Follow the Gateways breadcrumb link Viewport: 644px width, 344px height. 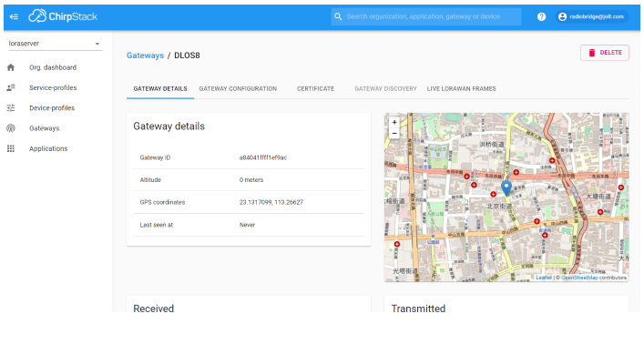tap(145, 56)
